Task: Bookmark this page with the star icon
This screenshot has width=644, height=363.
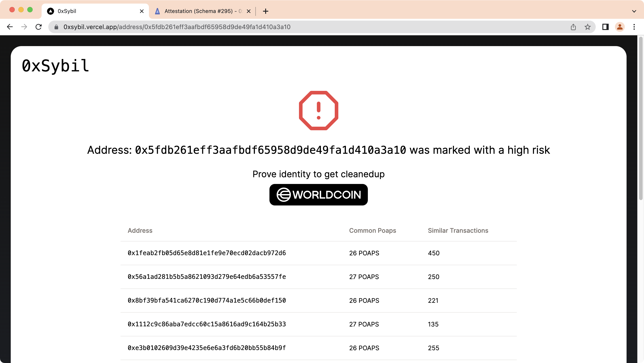Action: coord(587,27)
